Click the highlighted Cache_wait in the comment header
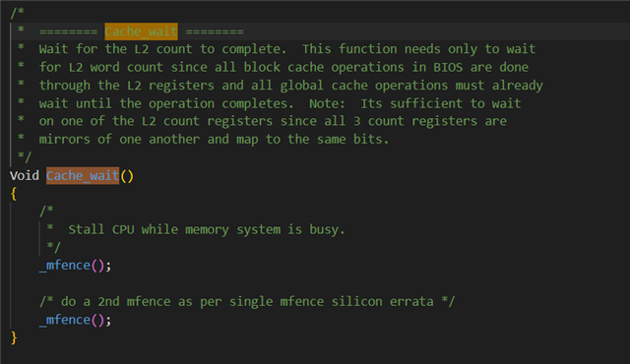The image size is (630, 364). [x=141, y=31]
